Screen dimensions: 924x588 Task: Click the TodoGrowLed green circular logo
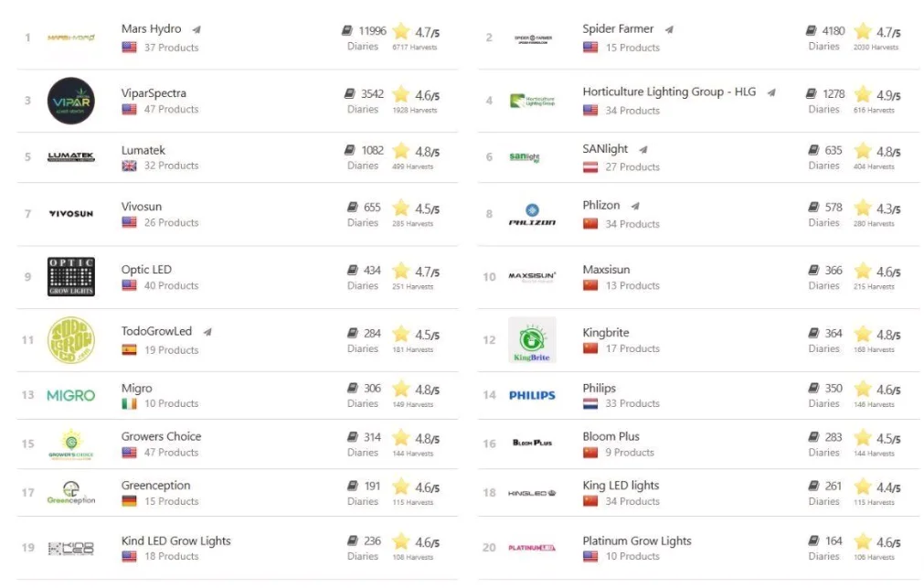pos(70,339)
